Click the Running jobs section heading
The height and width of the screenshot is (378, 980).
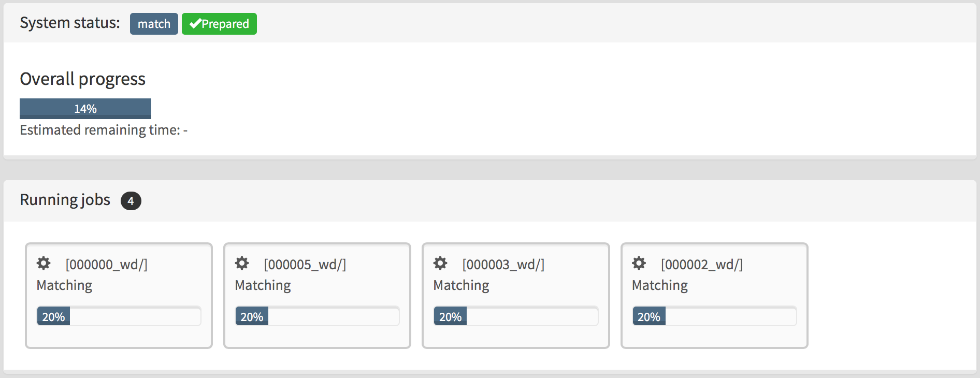point(65,200)
